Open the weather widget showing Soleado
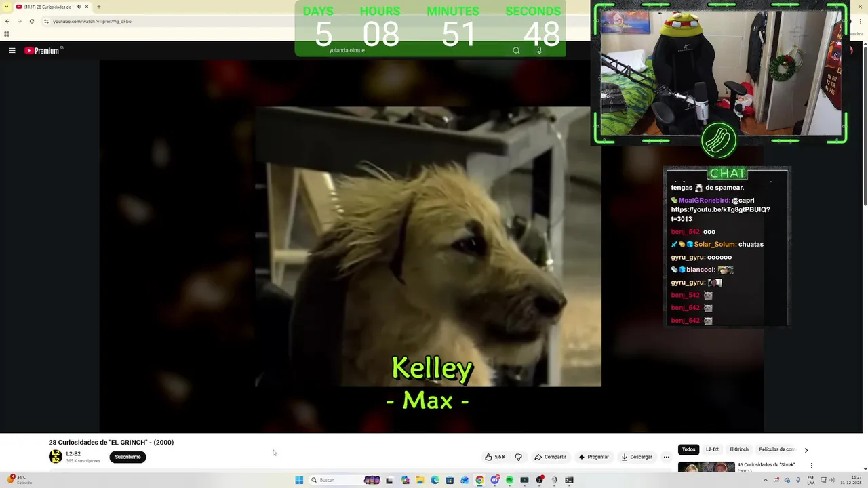This screenshot has height=488, width=868. pyautogui.click(x=20, y=480)
